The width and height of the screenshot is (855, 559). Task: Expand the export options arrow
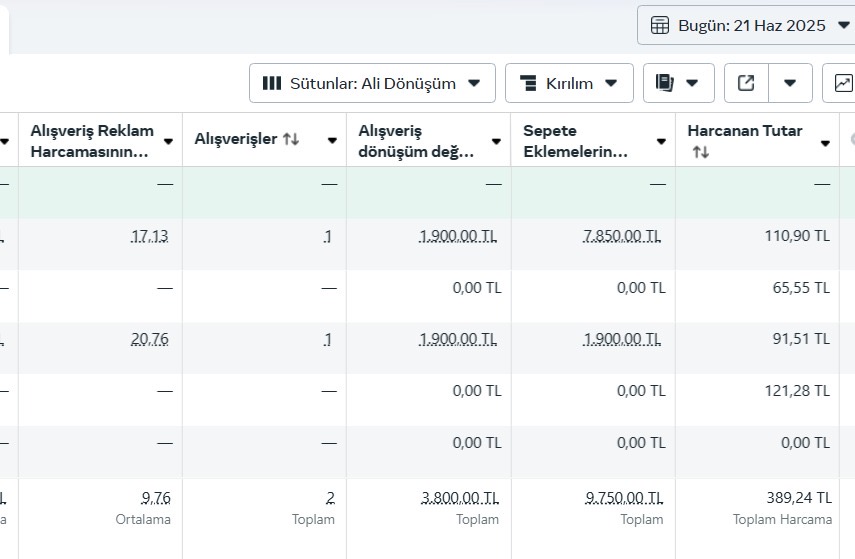[x=790, y=83]
